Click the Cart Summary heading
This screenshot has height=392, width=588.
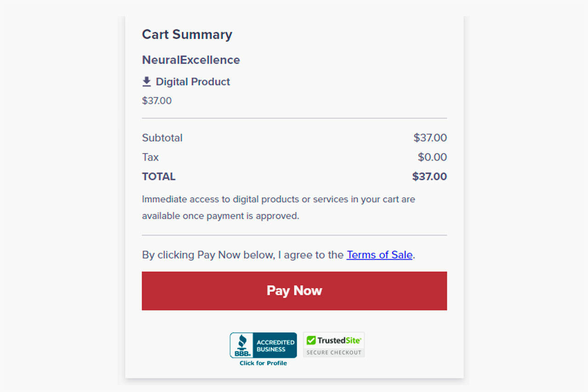187,34
